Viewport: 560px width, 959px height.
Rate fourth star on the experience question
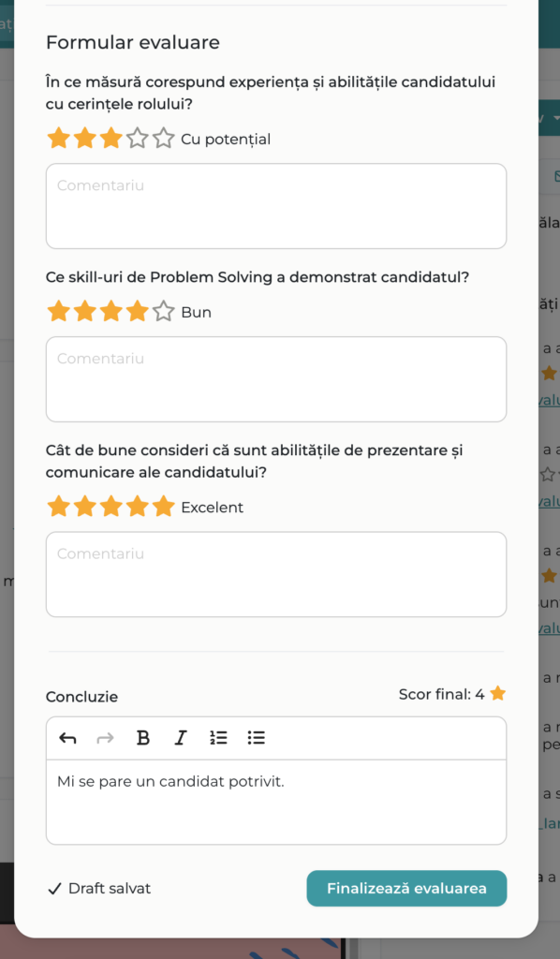[136, 138]
